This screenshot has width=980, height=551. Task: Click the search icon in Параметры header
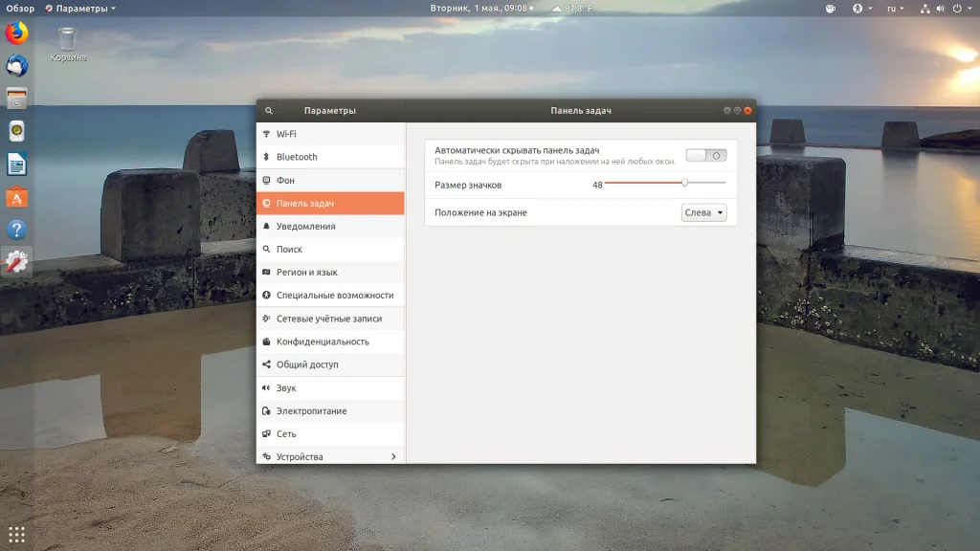(269, 111)
